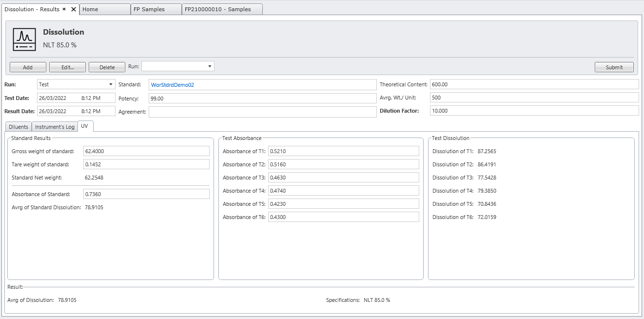Click Dissolution of T2 value 86.4191
Image resolution: width=644 pixels, height=319 pixels.
[487, 165]
